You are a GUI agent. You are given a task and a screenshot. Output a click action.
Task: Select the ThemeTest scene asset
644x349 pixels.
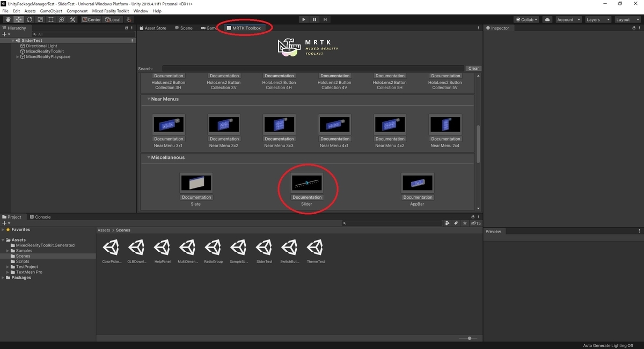(x=316, y=251)
